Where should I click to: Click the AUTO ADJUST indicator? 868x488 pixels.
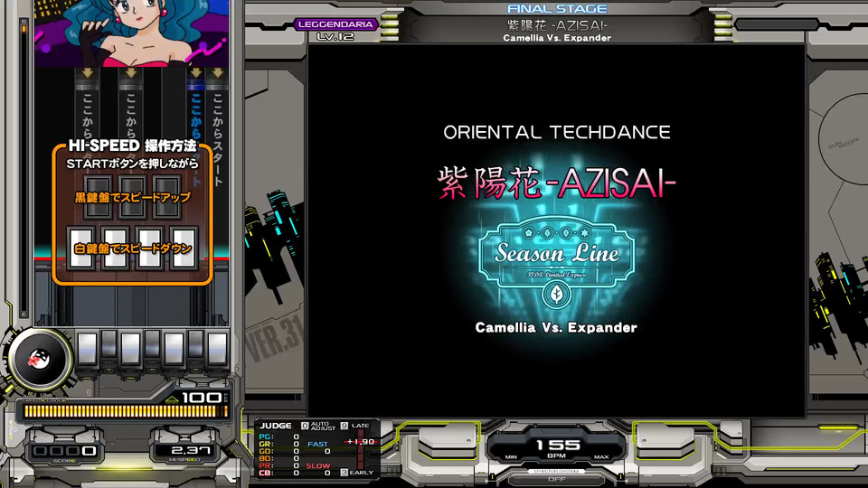319,426
